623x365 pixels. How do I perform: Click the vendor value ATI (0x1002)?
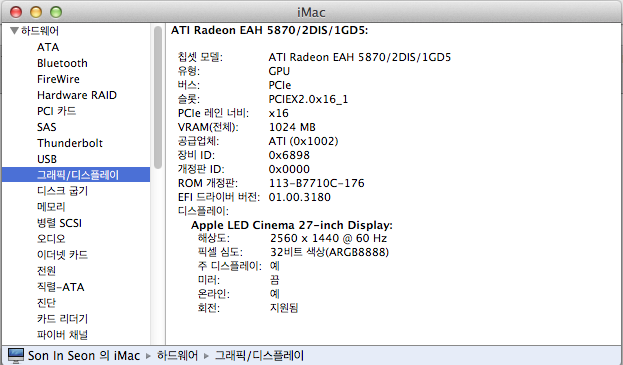(x=303, y=141)
